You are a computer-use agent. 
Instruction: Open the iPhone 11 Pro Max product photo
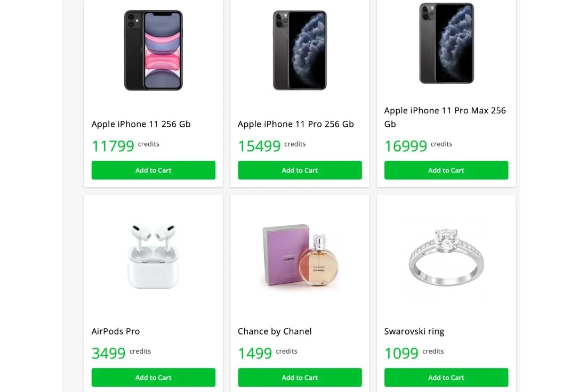tap(446, 44)
